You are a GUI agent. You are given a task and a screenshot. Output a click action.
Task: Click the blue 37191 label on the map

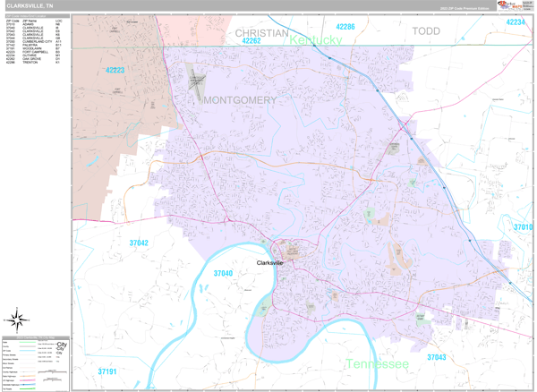(107, 371)
